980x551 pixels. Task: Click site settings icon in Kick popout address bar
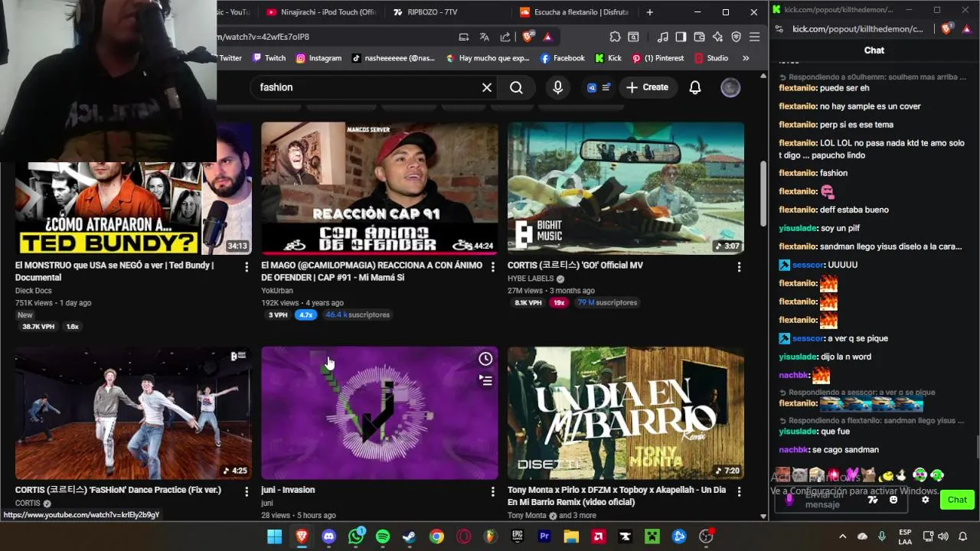point(779,29)
